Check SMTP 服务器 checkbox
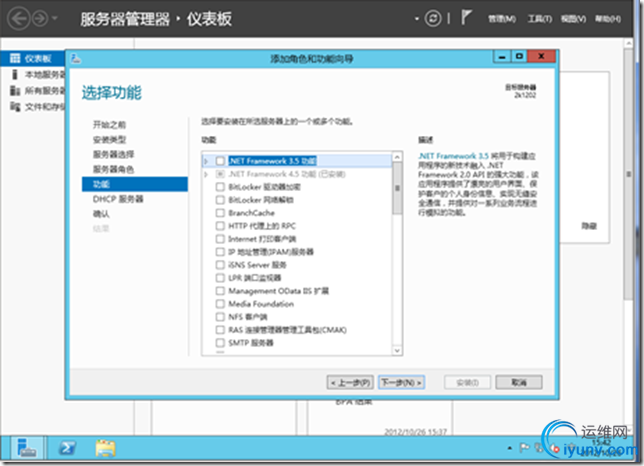The image size is (644, 466). pos(220,343)
